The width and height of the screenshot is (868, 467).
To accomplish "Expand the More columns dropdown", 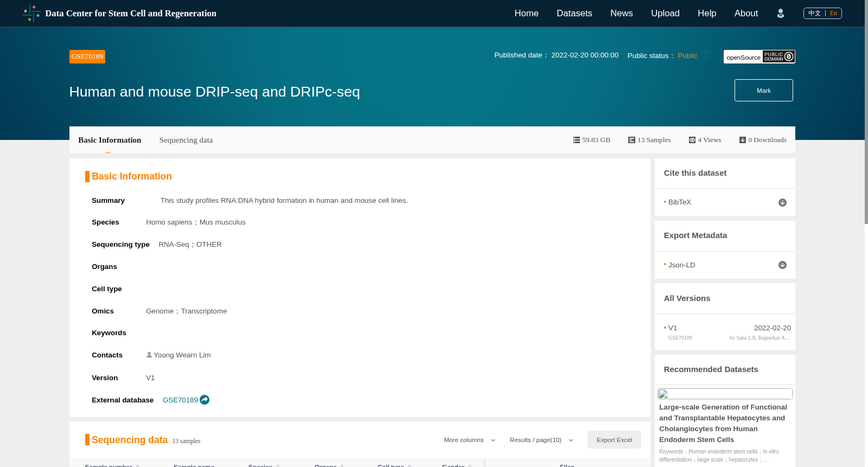I will pyautogui.click(x=470, y=440).
